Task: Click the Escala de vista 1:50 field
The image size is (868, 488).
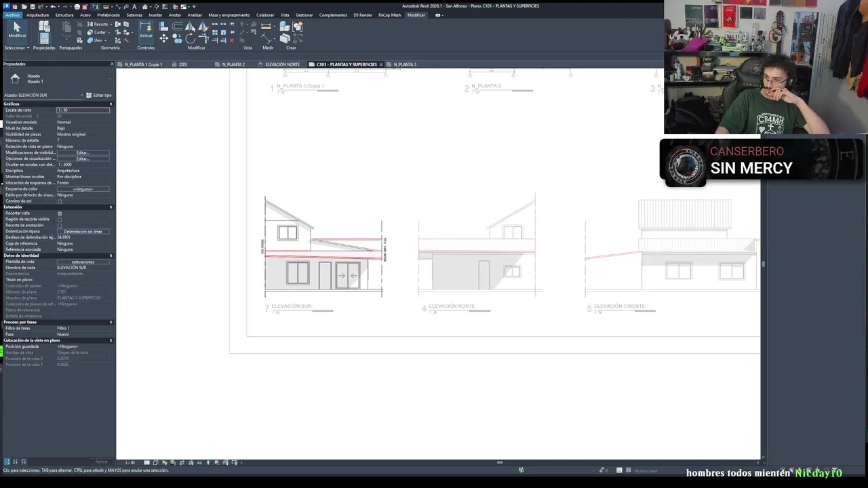Action: (x=83, y=110)
